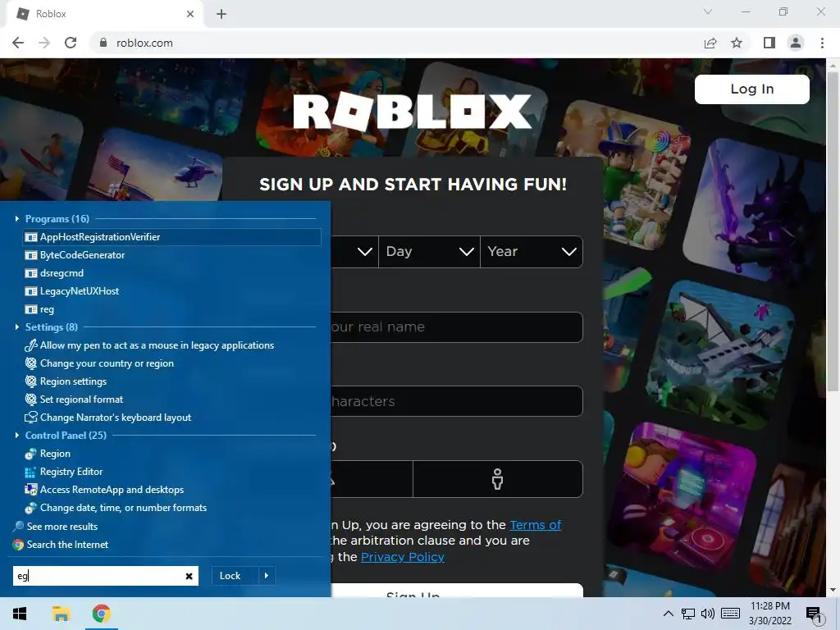Open Access RemoteApp and desktops
Screen dimensions: 840x630
tap(172, 490)
